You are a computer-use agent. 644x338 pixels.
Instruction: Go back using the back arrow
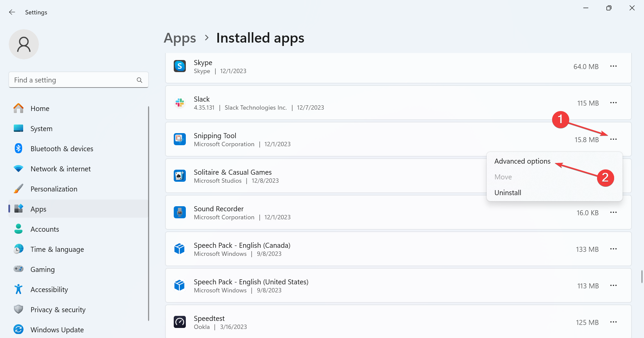[x=12, y=12]
